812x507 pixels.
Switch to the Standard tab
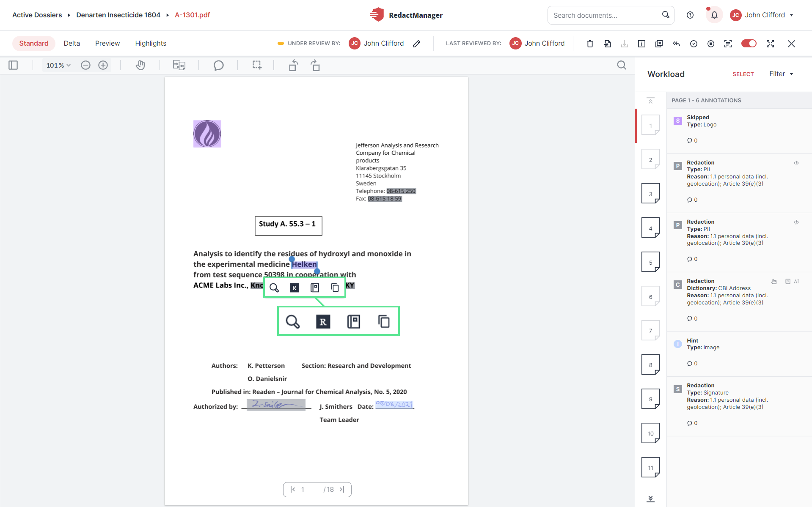[x=34, y=43]
